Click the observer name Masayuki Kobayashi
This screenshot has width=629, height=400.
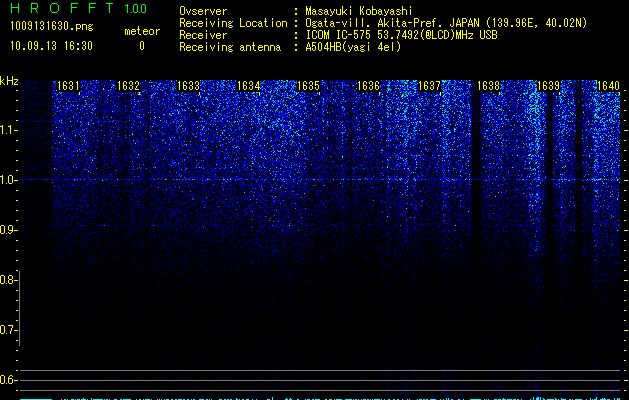(359, 11)
